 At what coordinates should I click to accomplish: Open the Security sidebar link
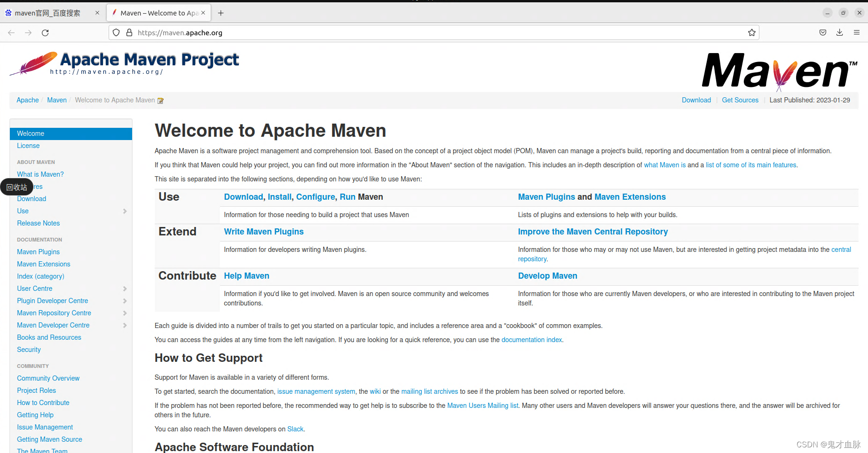click(x=29, y=350)
